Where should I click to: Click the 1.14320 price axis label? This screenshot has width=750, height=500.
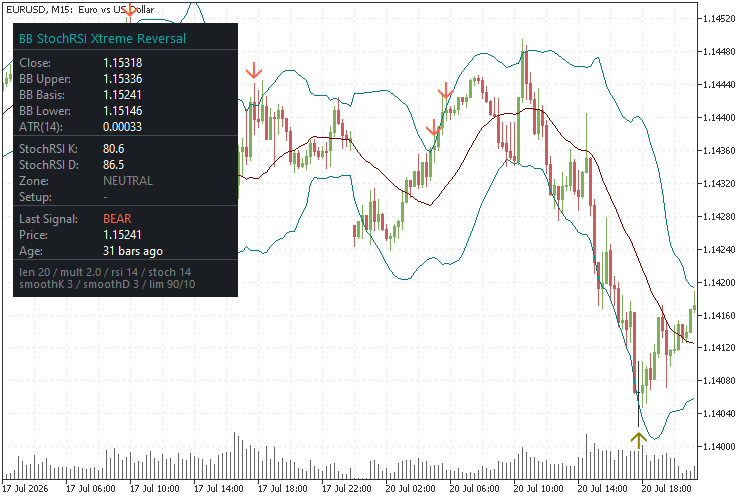pyautogui.click(x=719, y=184)
